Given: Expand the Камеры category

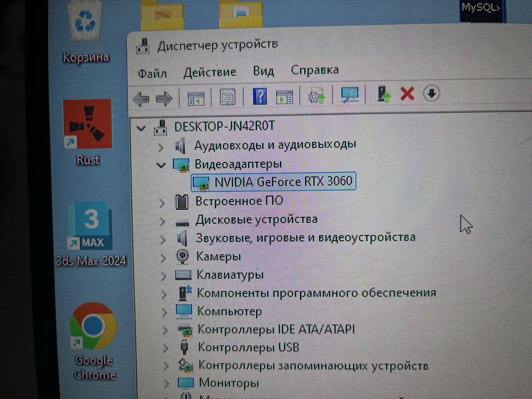Looking at the screenshot, I should (x=164, y=258).
